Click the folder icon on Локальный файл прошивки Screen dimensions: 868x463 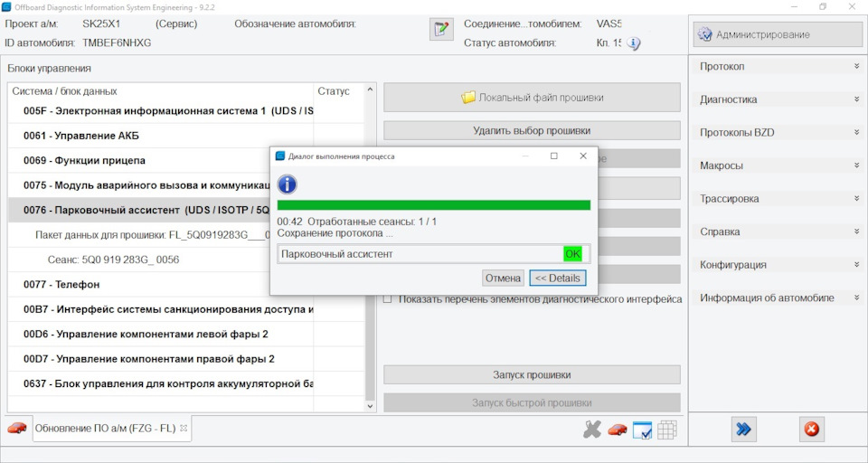[468, 98]
